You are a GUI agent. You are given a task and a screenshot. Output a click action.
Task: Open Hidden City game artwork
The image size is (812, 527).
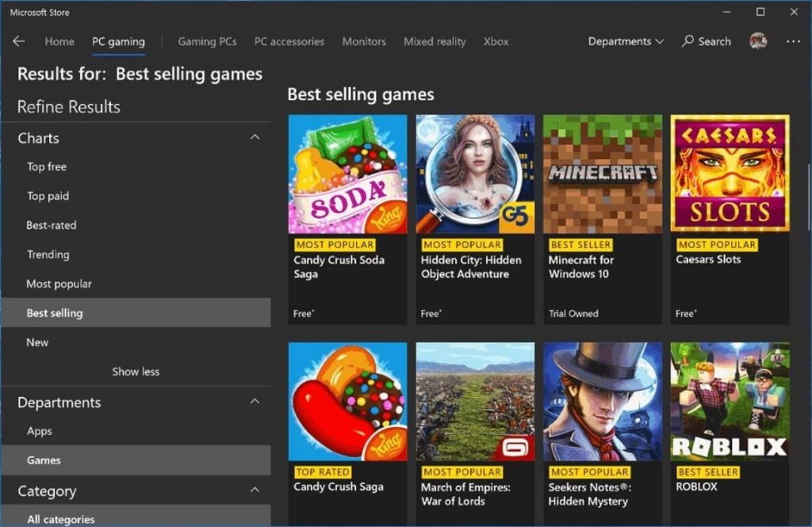[x=475, y=174]
